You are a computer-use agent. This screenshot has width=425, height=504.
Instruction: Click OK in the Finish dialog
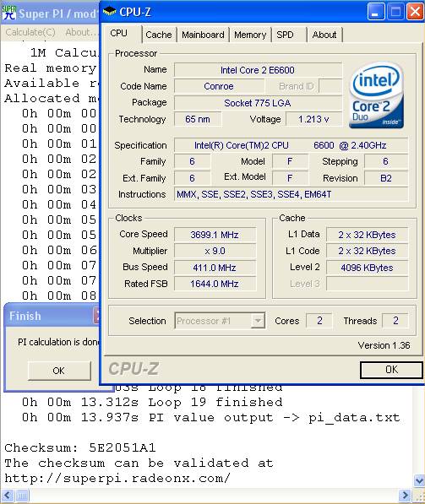point(59,371)
